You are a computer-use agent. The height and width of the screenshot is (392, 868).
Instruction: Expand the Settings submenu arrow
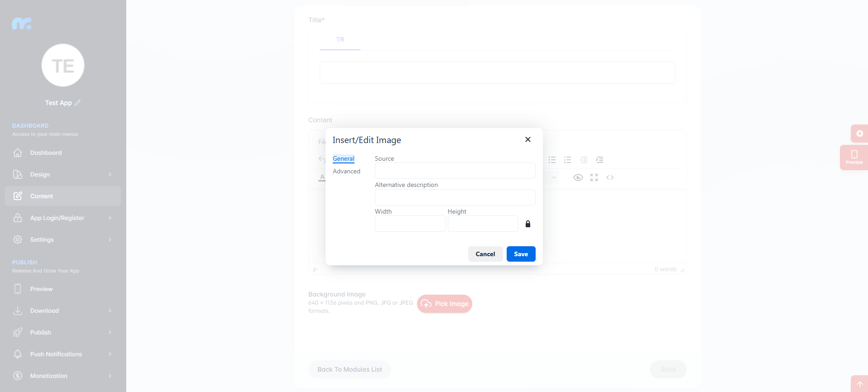point(110,239)
